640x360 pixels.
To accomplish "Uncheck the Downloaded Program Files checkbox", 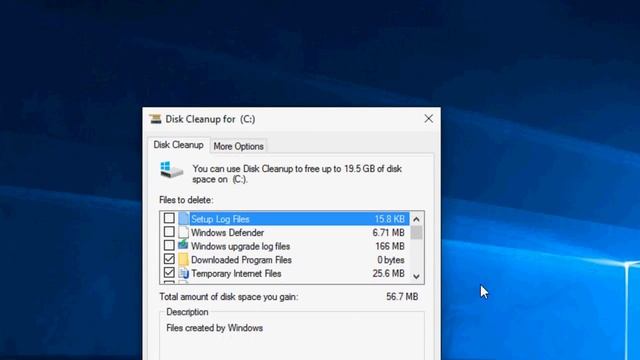I will (x=169, y=259).
